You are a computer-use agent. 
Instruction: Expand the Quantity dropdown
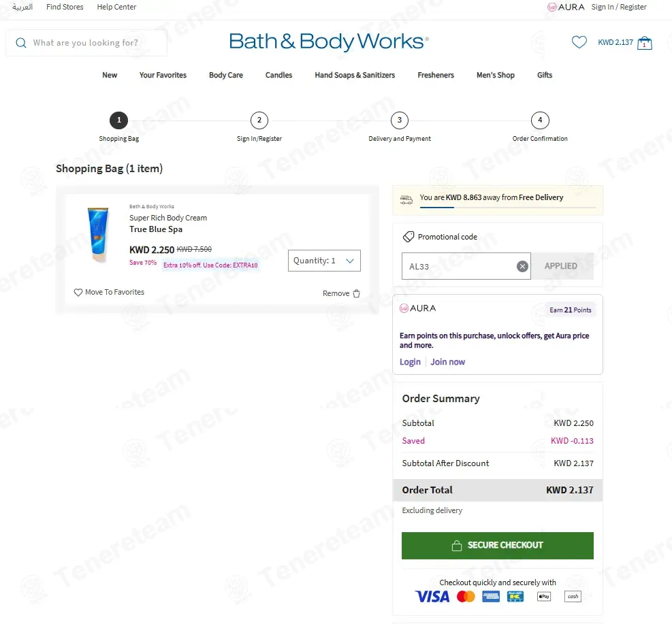[324, 261]
